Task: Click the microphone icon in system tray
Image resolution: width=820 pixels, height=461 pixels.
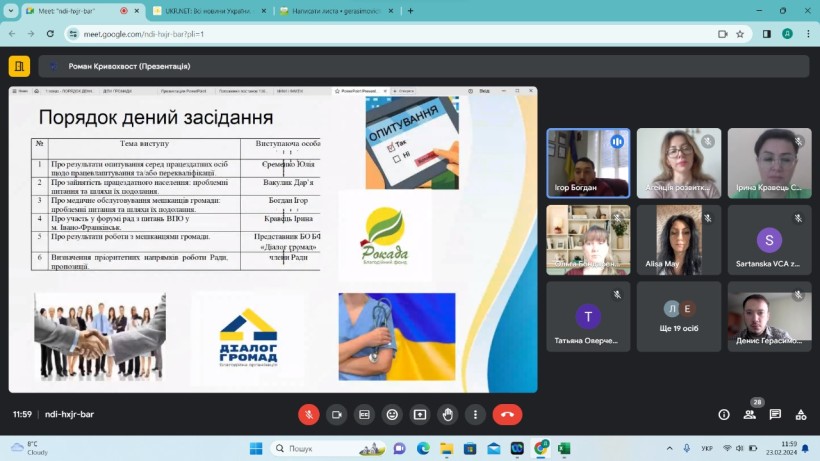Action: click(687, 448)
